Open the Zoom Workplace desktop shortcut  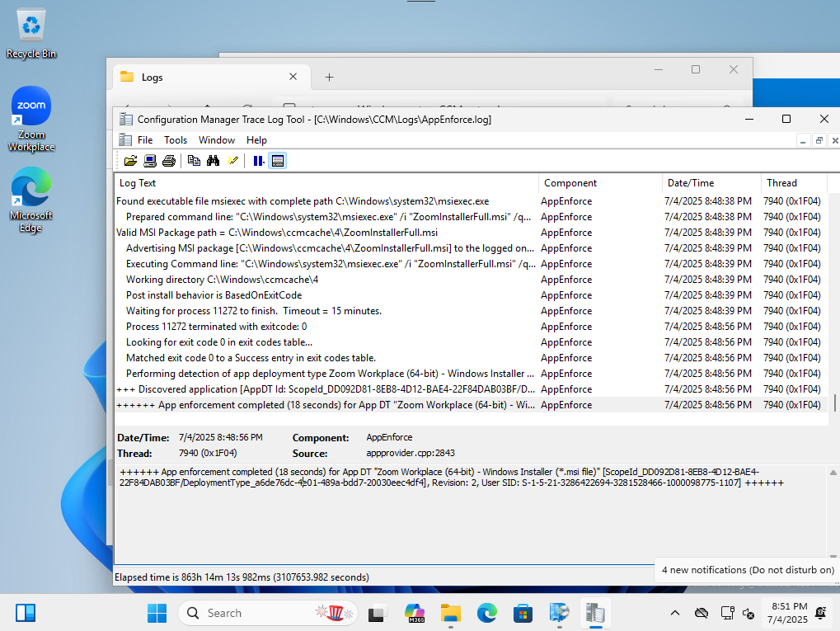tap(31, 119)
